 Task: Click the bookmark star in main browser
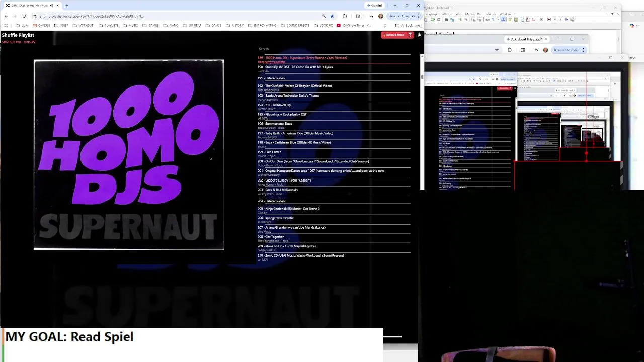click(332, 16)
